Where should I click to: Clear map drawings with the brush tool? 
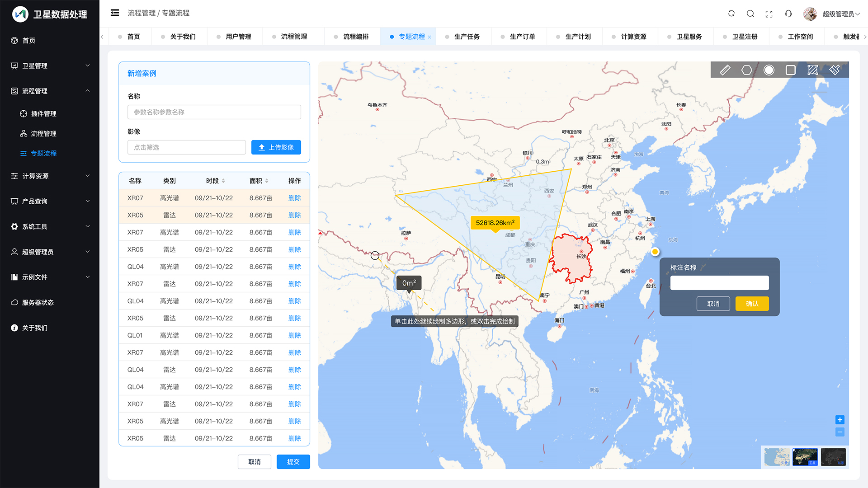pos(835,70)
